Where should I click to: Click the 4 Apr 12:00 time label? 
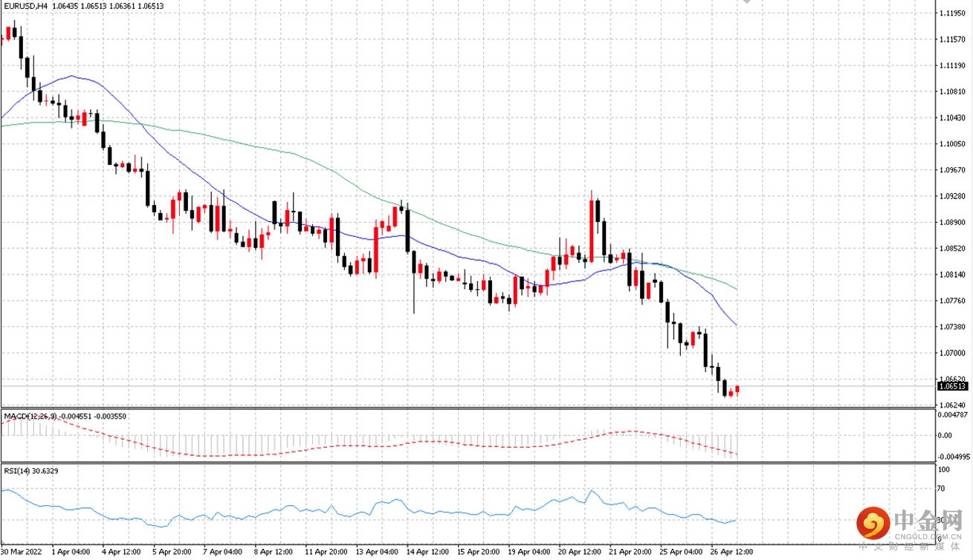(x=121, y=552)
